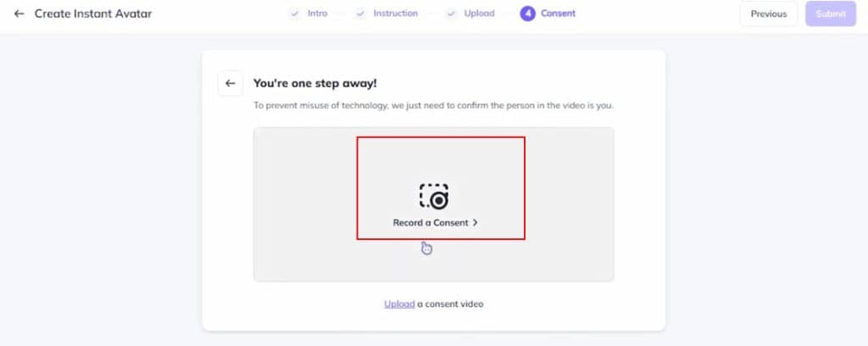Click the step 4 Consent number badge
Viewport: 868px width, 346px height.
[x=527, y=14]
